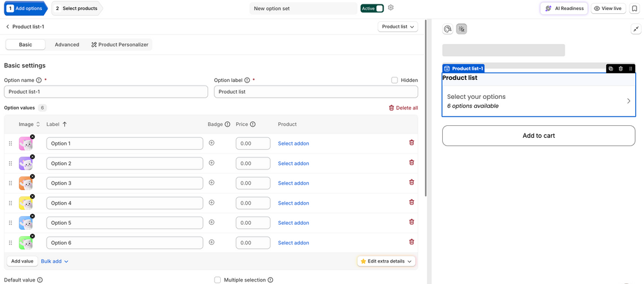
Task: Show the Badge column info icon
Action: click(x=228, y=124)
